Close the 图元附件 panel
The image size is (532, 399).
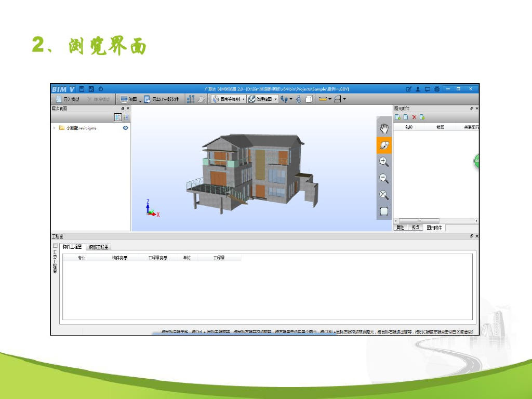pos(477,109)
